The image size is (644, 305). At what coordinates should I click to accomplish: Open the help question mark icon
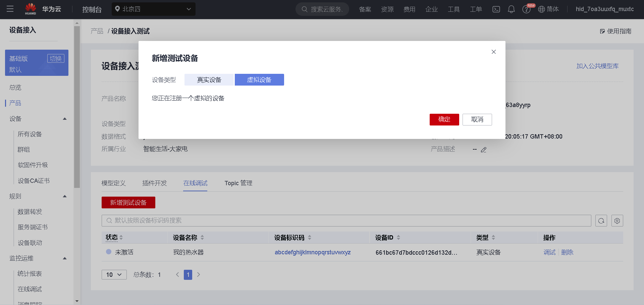(526, 9)
